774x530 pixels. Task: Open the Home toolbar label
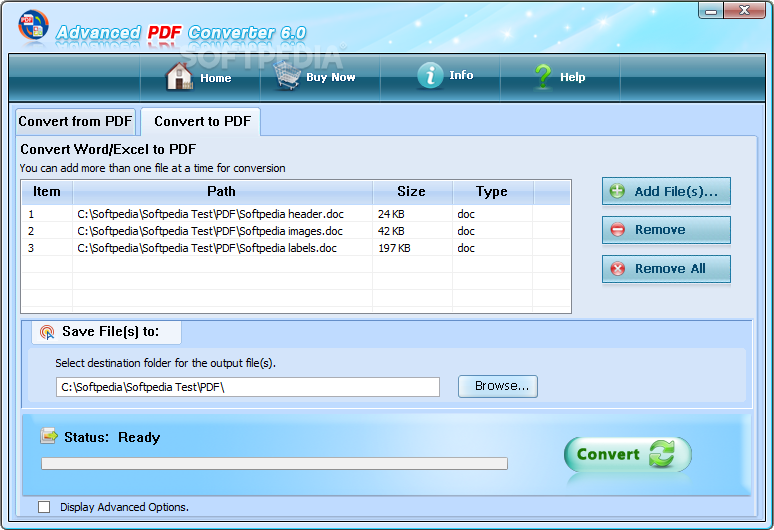(x=216, y=78)
